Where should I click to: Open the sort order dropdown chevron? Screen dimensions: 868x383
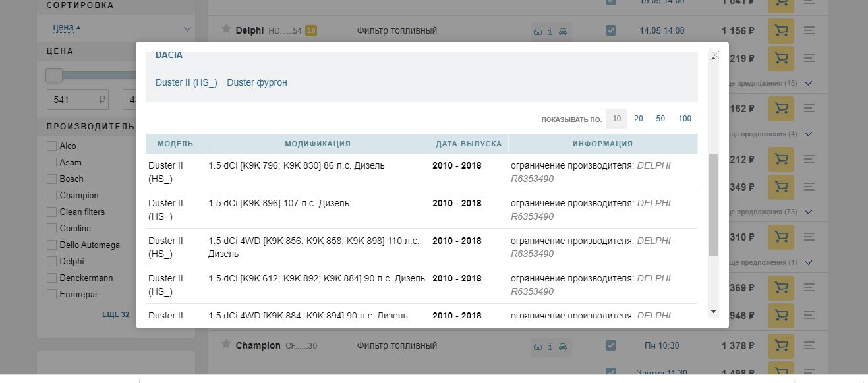point(187,29)
